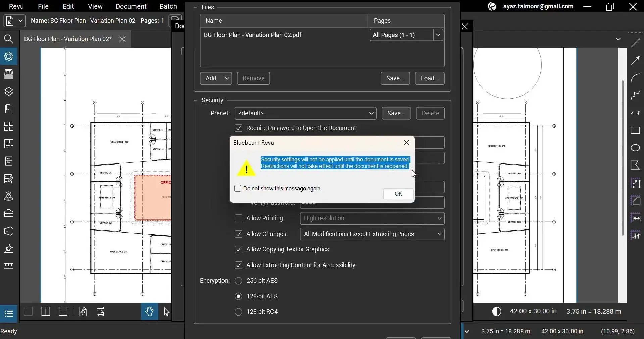644x339 pixels.
Task: Uncheck Allow Extracting Content for Accessibility
Action: (238, 265)
